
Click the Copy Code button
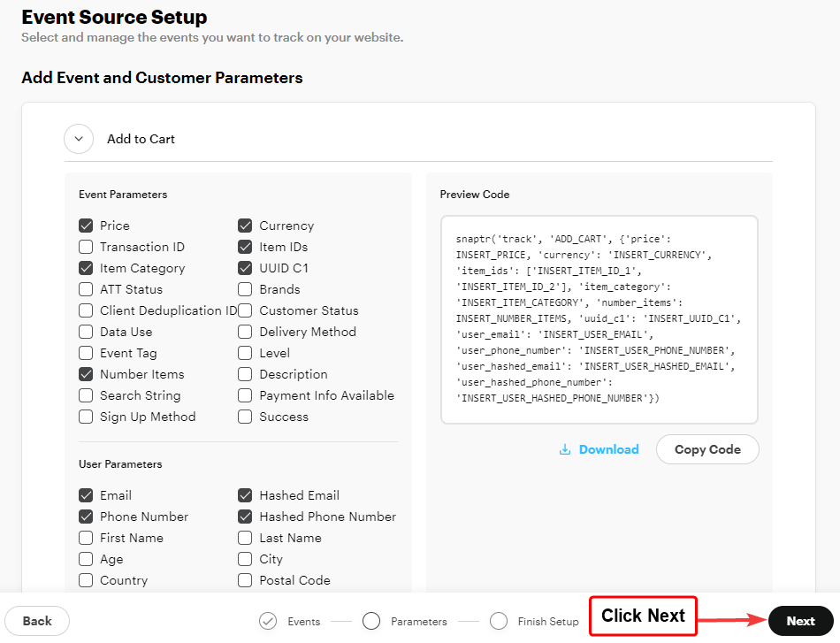click(x=707, y=449)
